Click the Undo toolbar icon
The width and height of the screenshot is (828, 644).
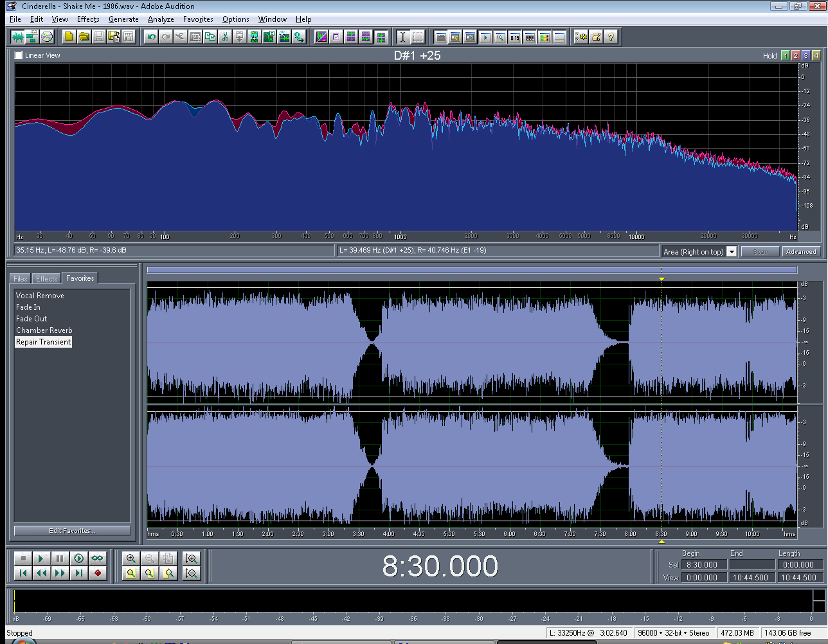point(151,37)
